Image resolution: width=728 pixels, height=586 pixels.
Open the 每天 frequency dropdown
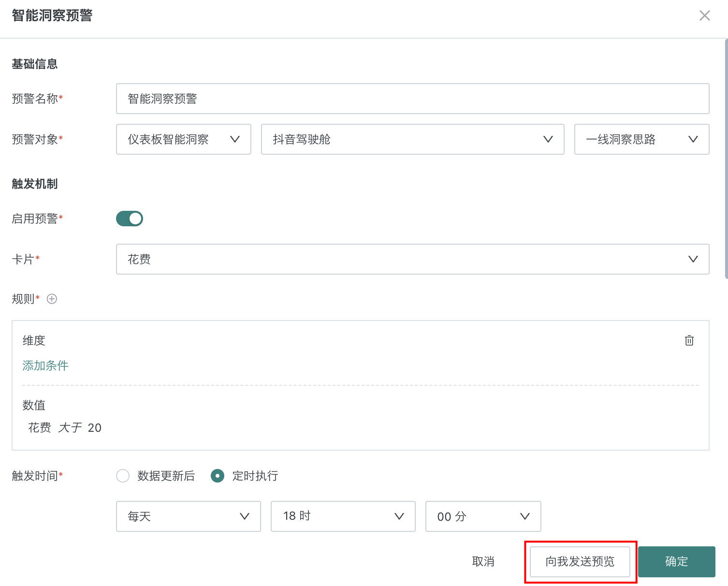tap(188, 516)
